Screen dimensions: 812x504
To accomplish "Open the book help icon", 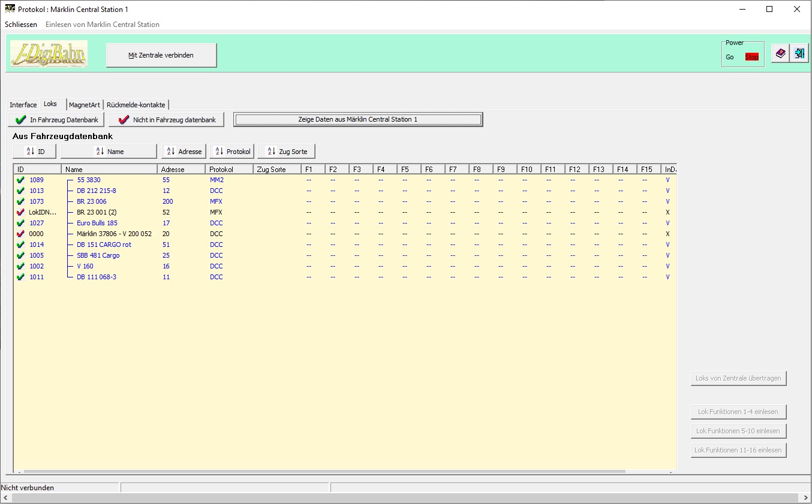I will [780, 54].
